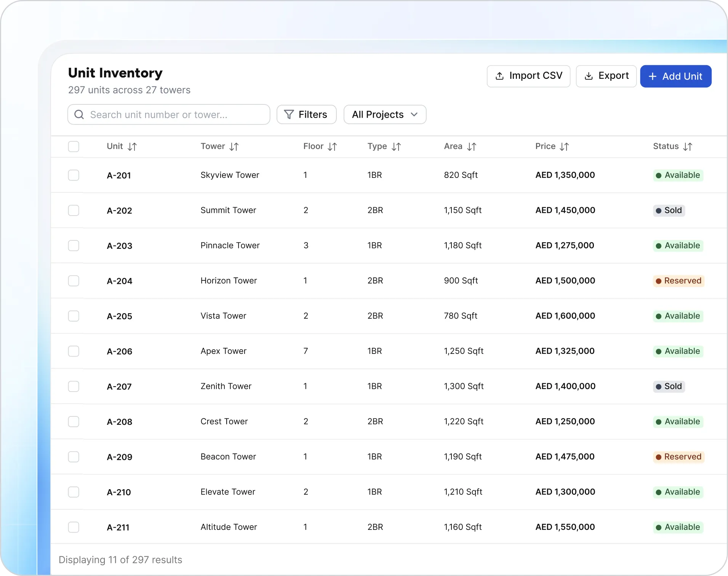Focus the unit number search field
This screenshot has height=576, width=728.
169,115
